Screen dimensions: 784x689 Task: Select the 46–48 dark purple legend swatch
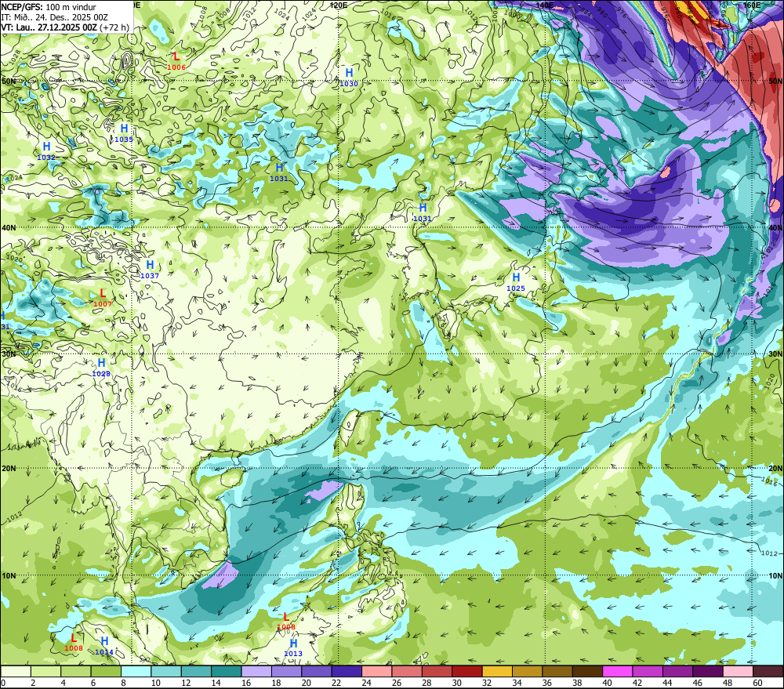click(x=709, y=671)
